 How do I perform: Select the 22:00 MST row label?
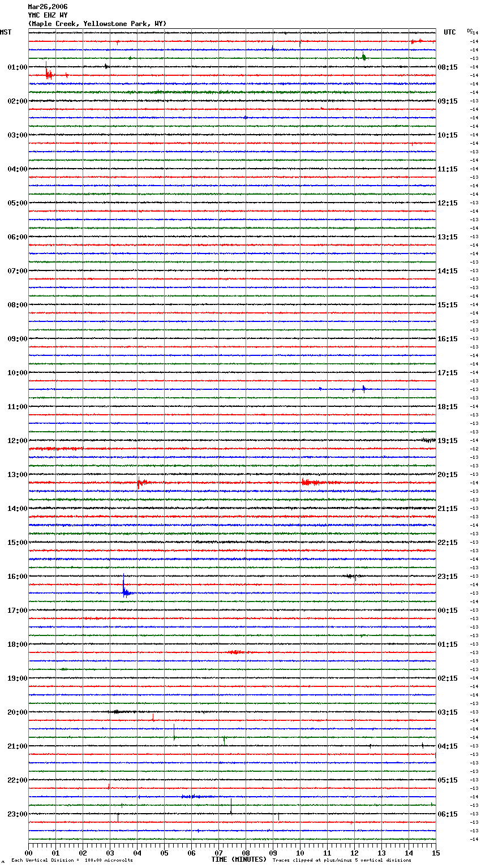(x=17, y=780)
